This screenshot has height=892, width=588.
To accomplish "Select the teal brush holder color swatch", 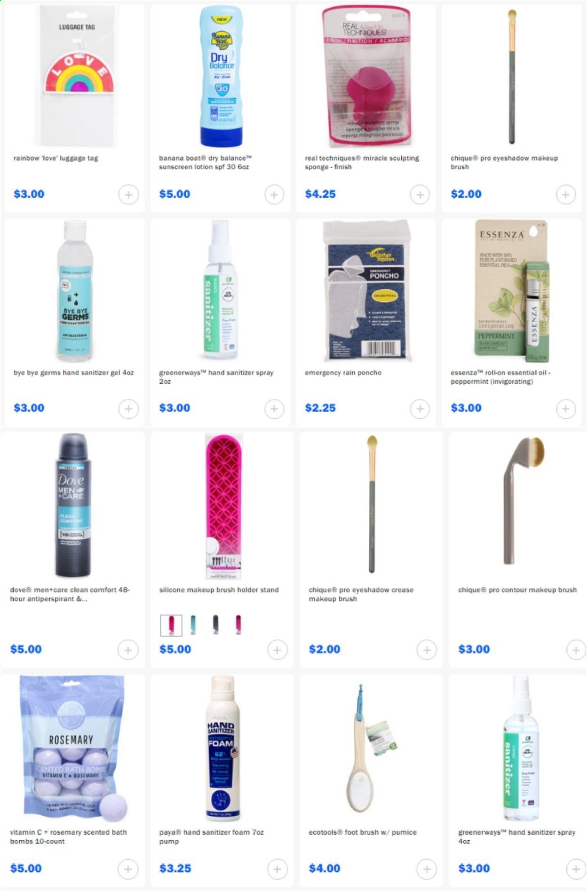I will [x=193, y=625].
